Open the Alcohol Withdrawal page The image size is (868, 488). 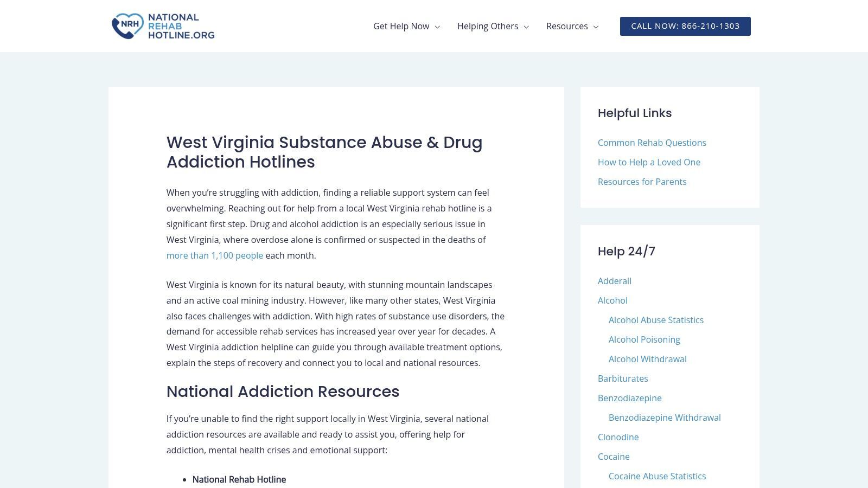[x=648, y=359]
